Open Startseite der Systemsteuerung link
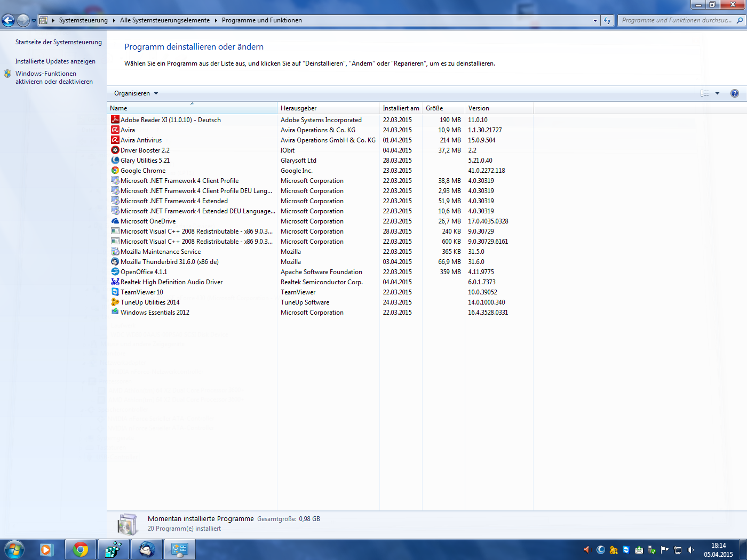This screenshot has width=747, height=560. 59,42
